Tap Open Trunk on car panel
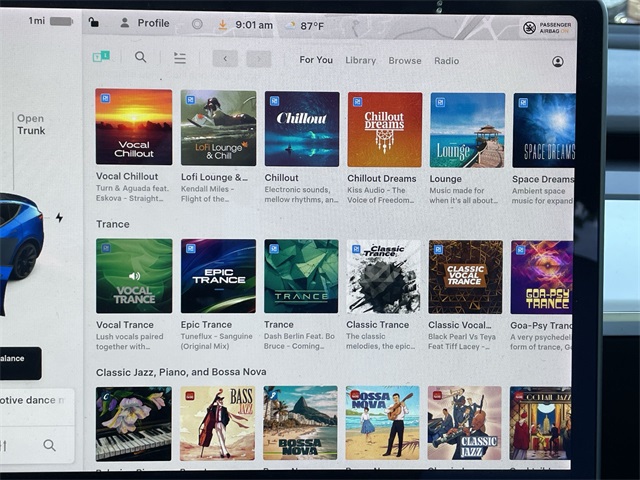Image resolution: width=640 pixels, height=480 pixels. 31,124
